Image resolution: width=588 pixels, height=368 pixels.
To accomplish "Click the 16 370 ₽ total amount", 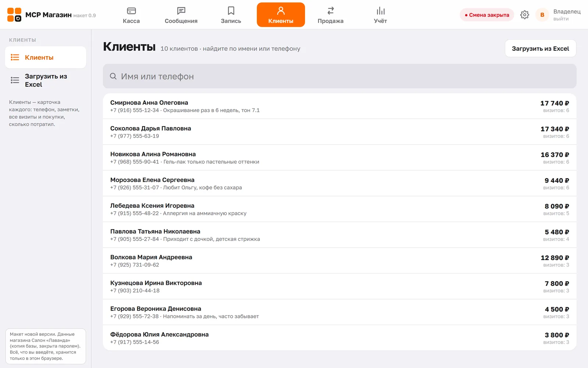I will (555, 155).
